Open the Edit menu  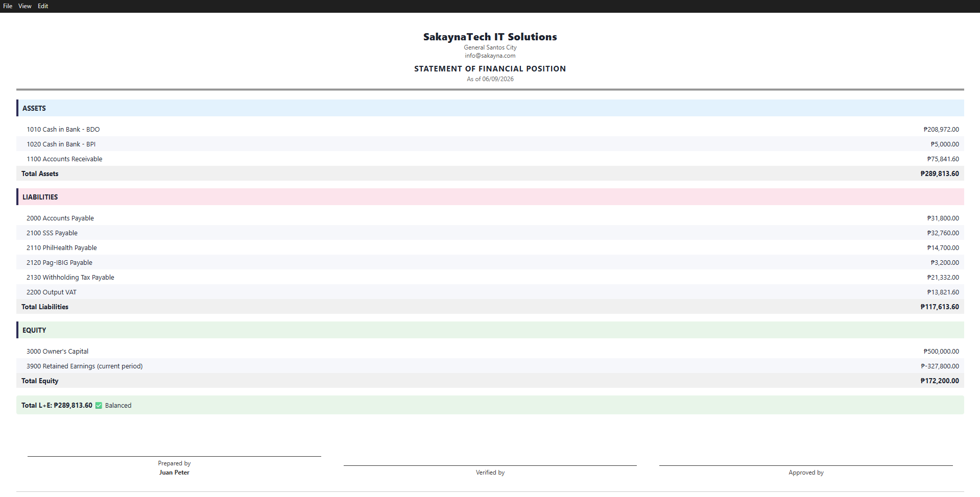(x=43, y=6)
